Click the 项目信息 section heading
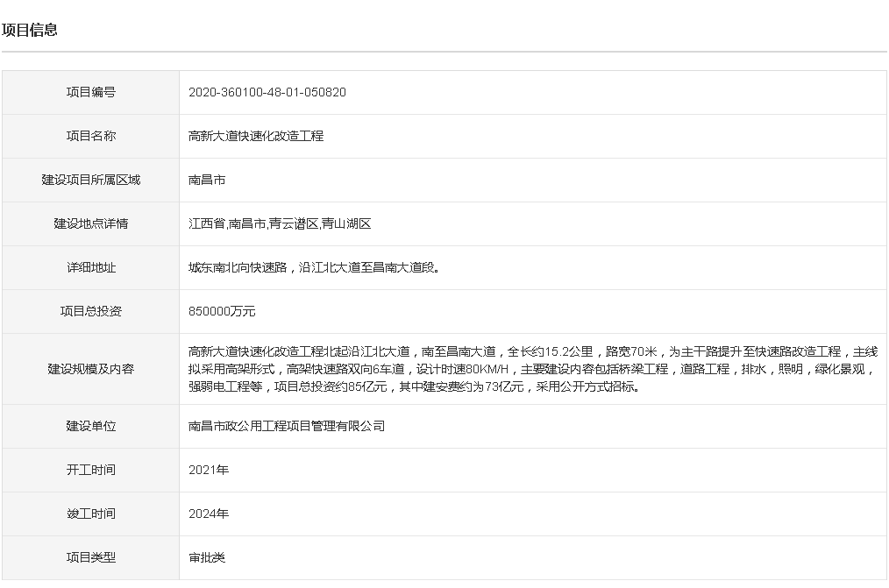889x588 pixels. [30, 30]
